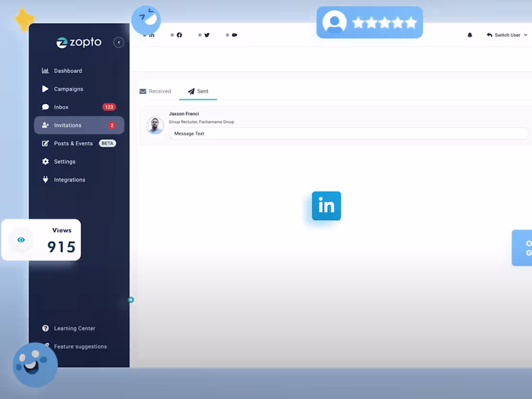The image size is (532, 399).
Task: Click the Feature suggestions link
Action: tap(80, 346)
